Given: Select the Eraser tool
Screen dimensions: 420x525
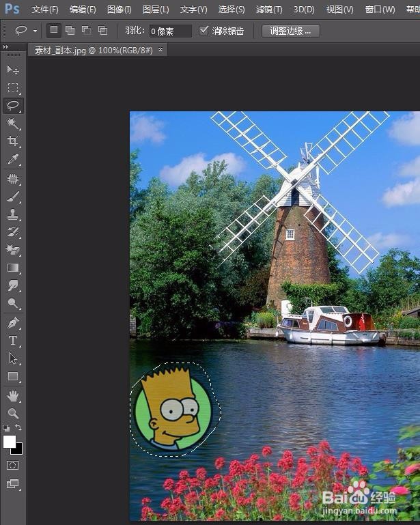Looking at the screenshot, I should (13, 250).
